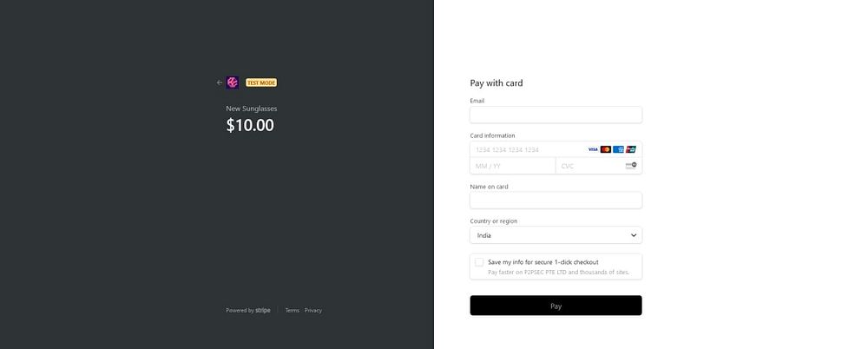Open the Terms link
This screenshot has width=868, height=349.
[x=292, y=310]
